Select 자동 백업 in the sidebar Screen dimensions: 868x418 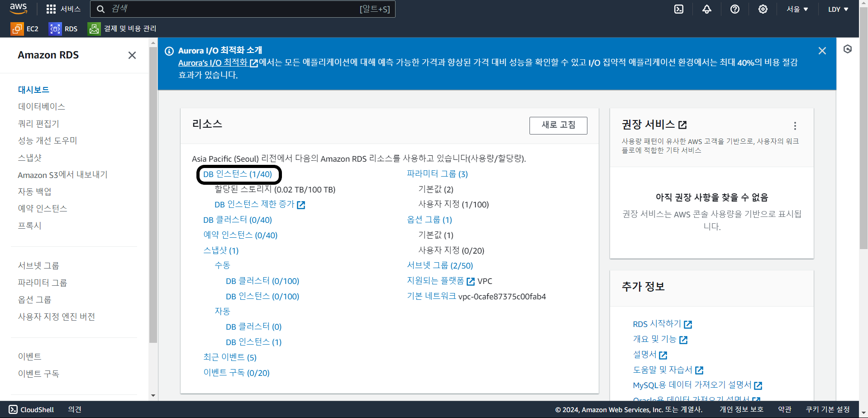[34, 192]
